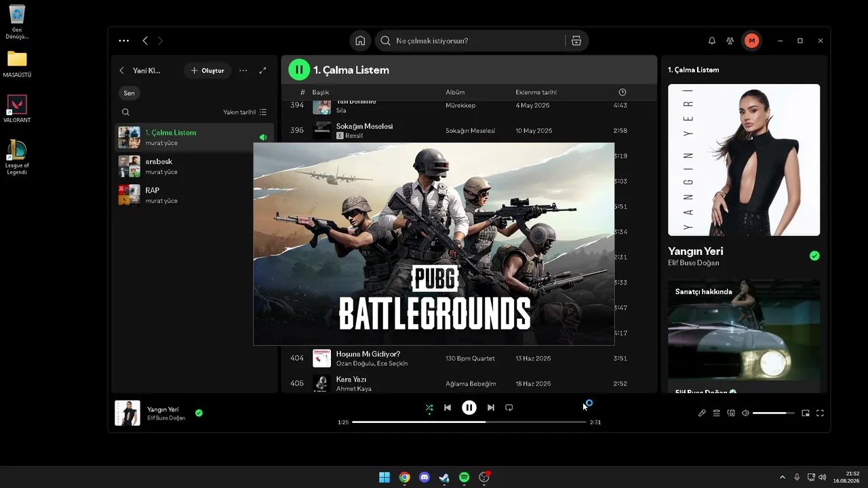Open 'Yangın Yeri' in the now-playing bar

point(163,409)
